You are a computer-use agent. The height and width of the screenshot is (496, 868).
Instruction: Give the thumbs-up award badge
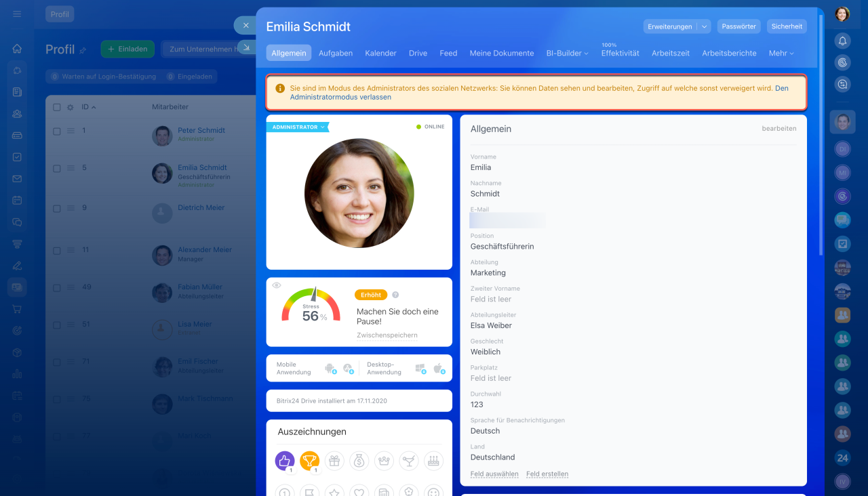click(x=285, y=461)
